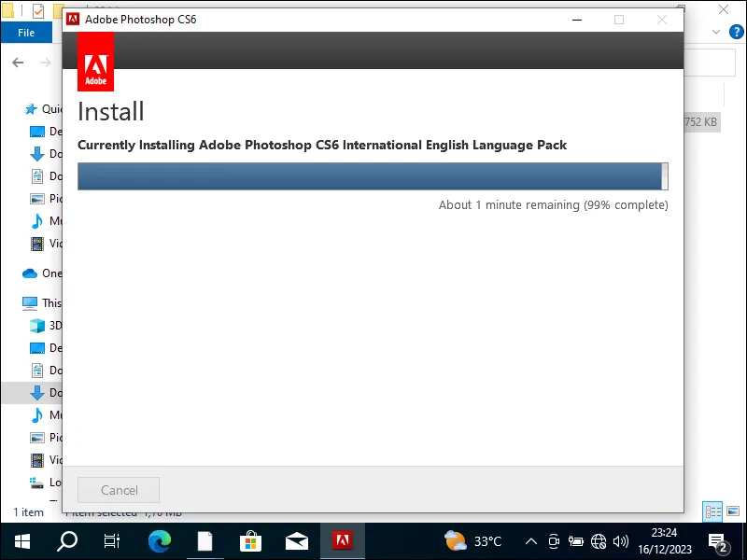Click the Adobe installer icon in taskbar

pos(344,540)
